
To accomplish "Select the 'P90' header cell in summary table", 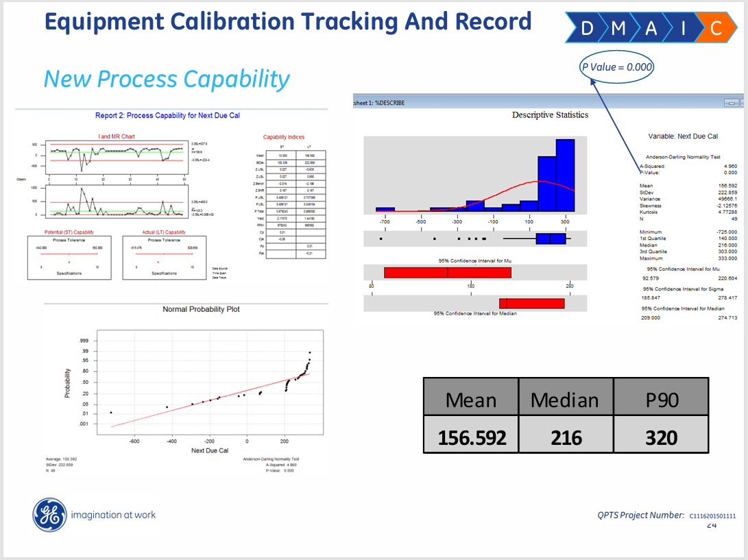I will click(x=661, y=397).
